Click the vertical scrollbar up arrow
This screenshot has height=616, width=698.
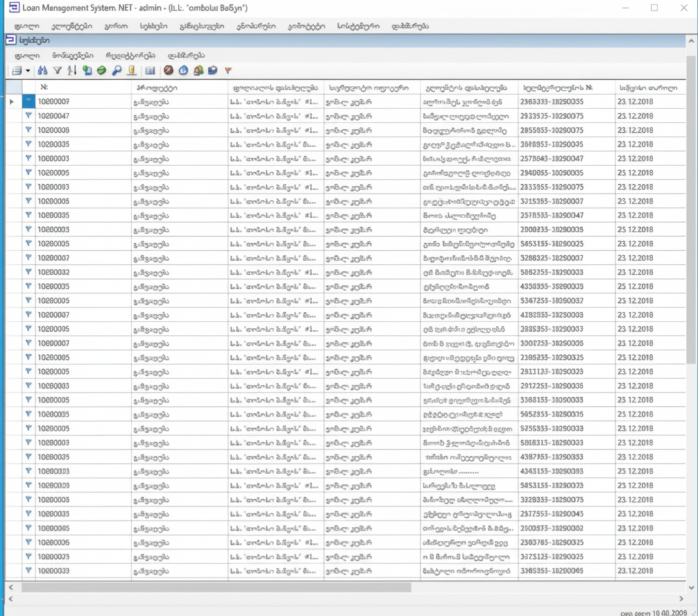(x=692, y=40)
